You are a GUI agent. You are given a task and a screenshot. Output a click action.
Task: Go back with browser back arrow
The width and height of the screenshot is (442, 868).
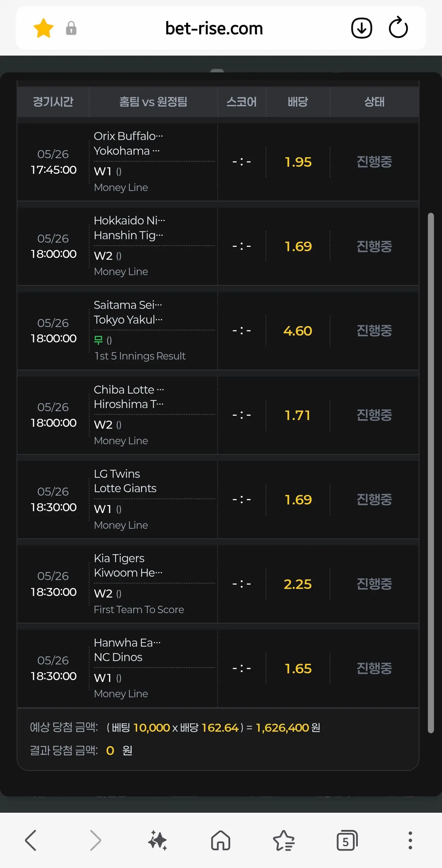point(31,840)
